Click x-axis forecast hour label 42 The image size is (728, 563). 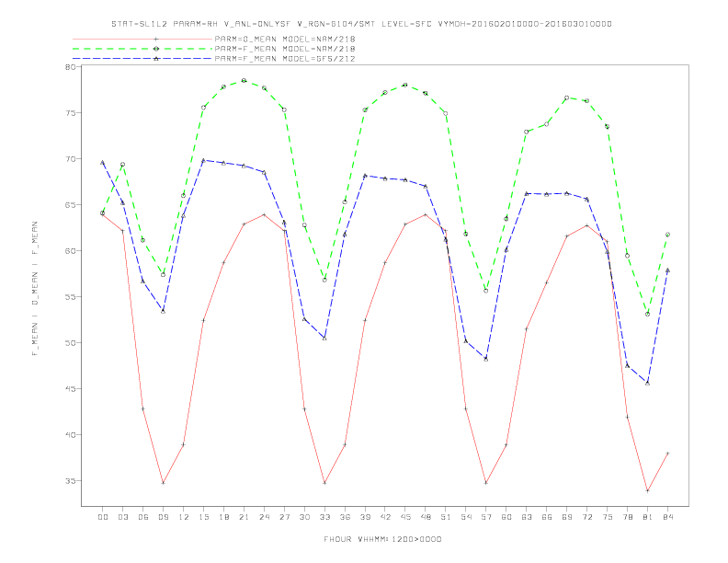tap(385, 517)
